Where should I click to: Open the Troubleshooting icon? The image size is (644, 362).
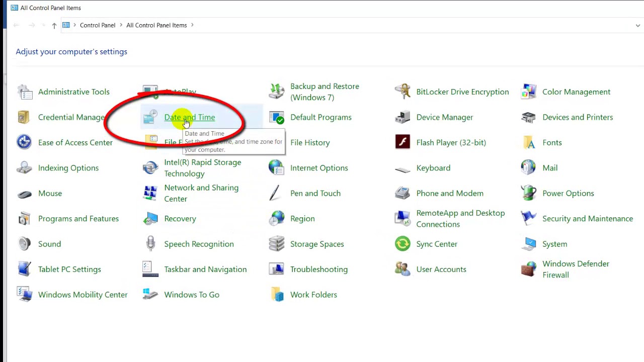276,269
